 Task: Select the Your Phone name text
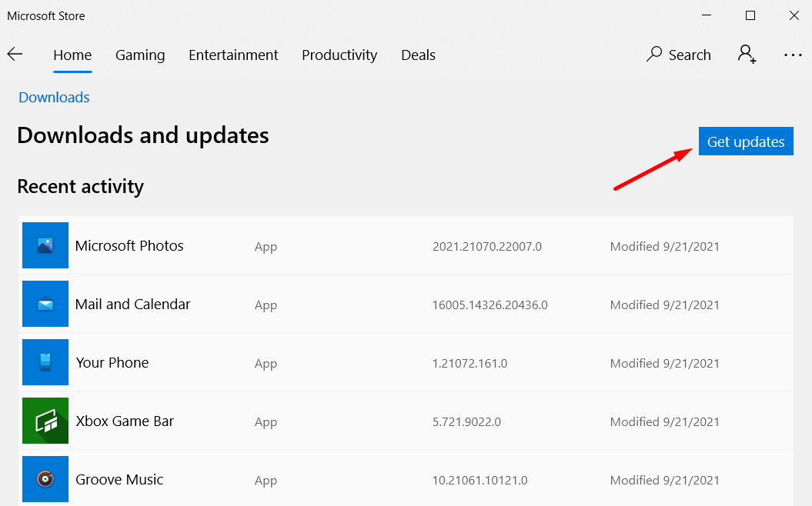(112, 363)
